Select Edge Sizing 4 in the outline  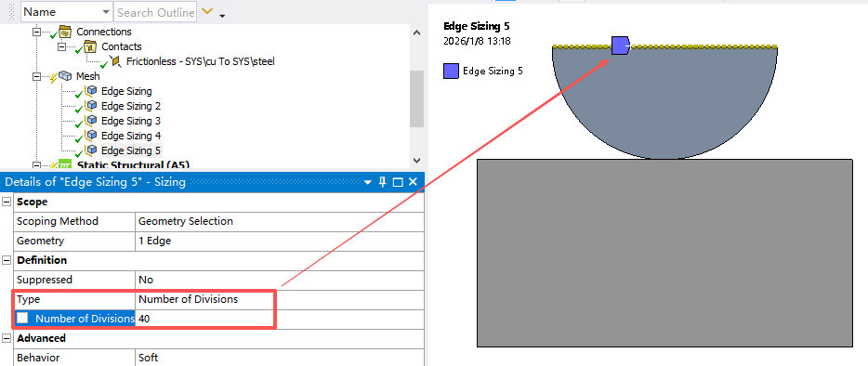[x=131, y=136]
